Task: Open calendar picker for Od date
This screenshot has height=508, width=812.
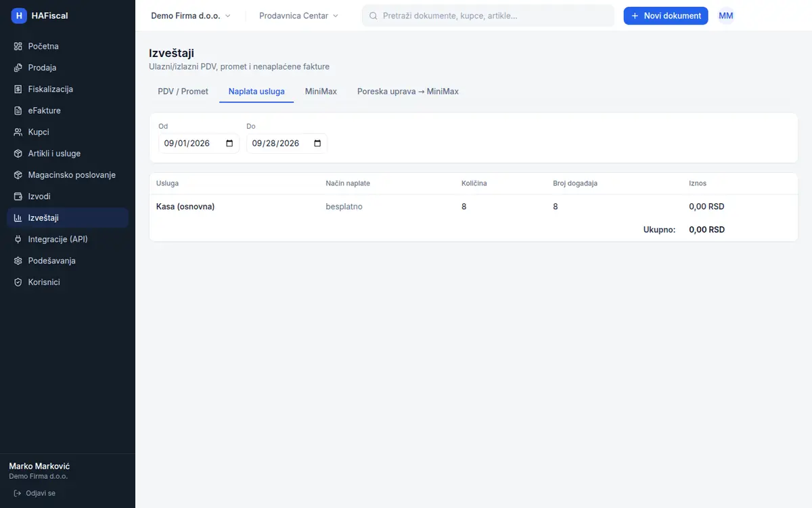Action: coord(229,144)
